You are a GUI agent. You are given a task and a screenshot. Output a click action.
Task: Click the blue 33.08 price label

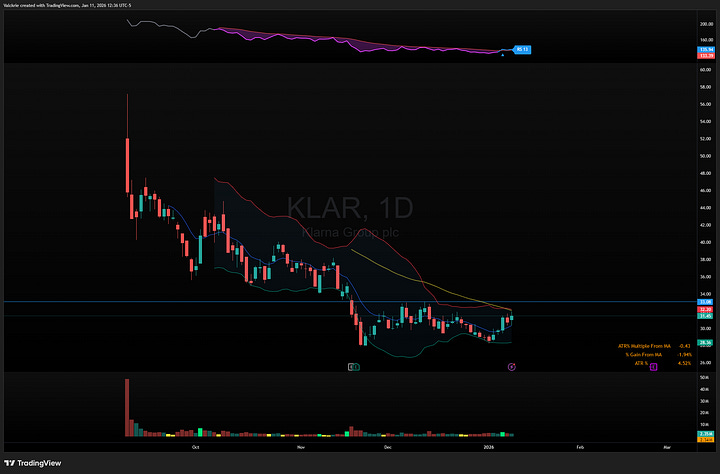coord(705,302)
